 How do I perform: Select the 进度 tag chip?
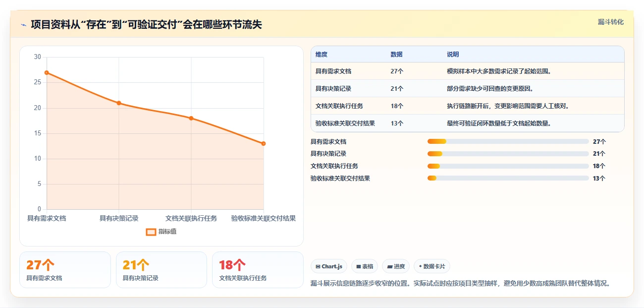tap(396, 266)
